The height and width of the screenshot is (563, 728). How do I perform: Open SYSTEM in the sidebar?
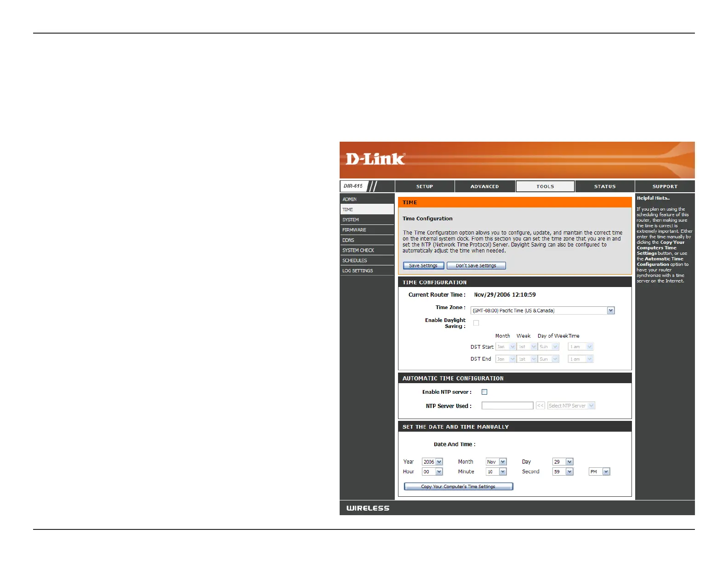tap(367, 219)
